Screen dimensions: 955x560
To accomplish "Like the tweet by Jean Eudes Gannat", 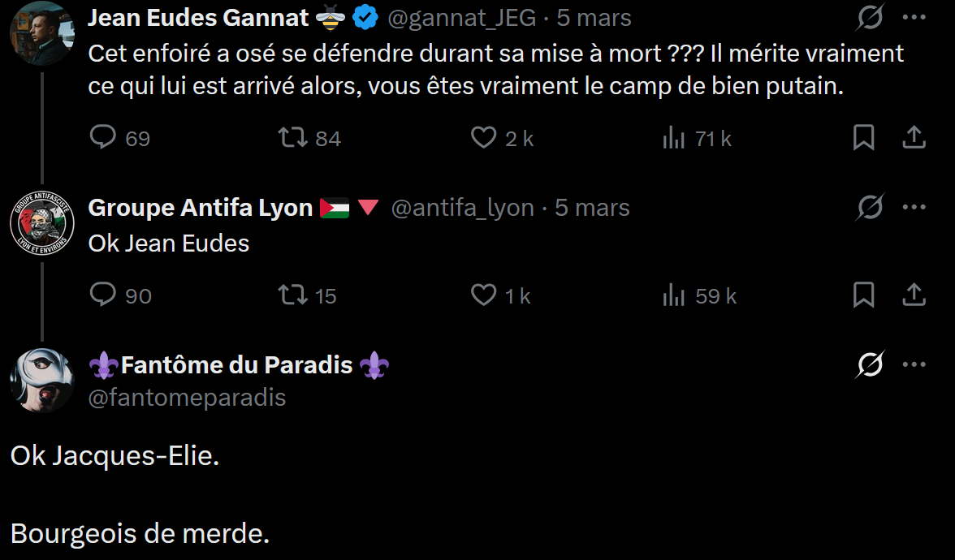I will point(484,138).
